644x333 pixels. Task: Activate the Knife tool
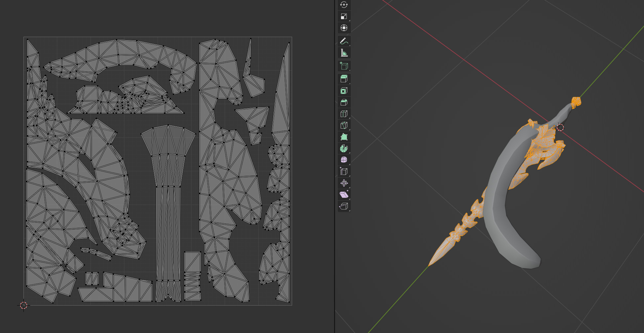344,125
